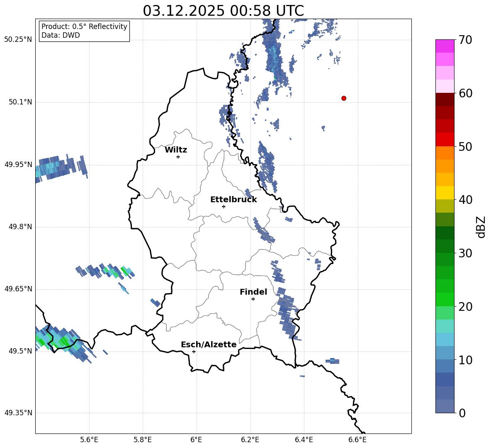Click the 0 label on the colorbar
The width and height of the screenshot is (491, 448).
[462, 413]
